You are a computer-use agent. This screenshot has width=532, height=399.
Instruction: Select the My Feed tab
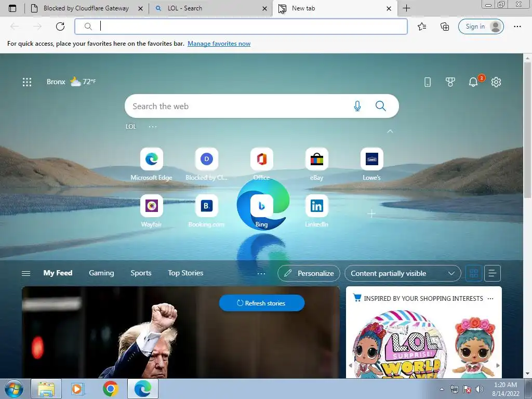[x=58, y=273]
